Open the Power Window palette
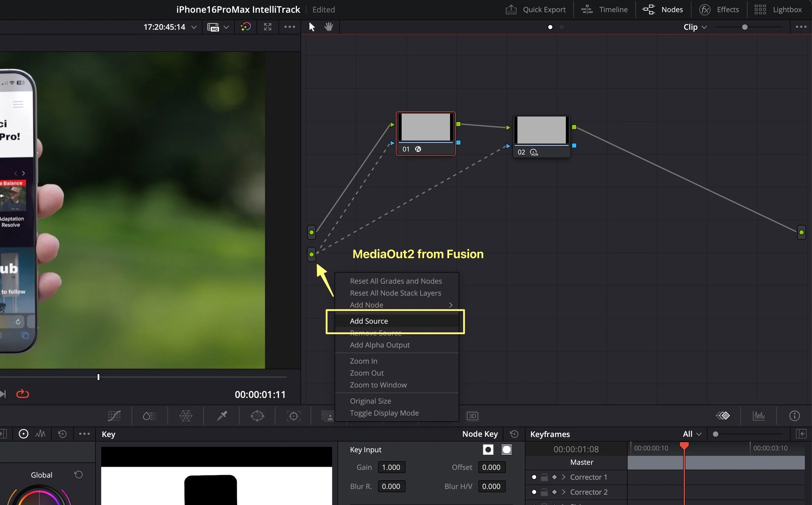Viewport: 812px width, 505px height. pyautogui.click(x=257, y=416)
